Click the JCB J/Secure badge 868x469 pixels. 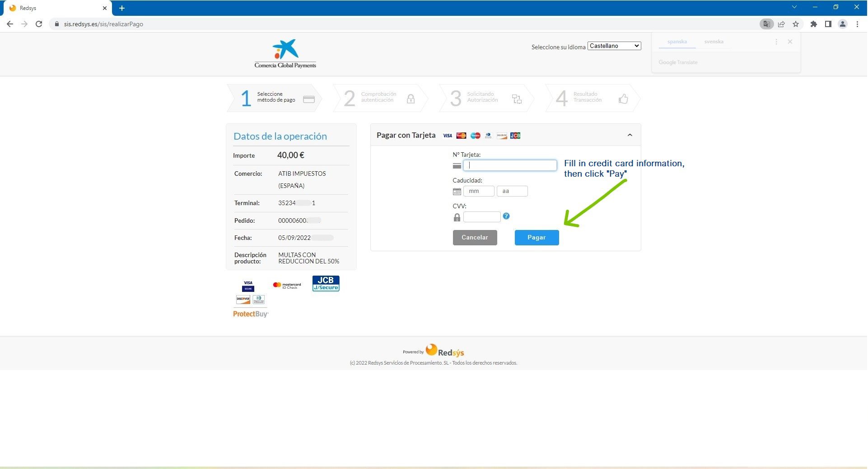(x=326, y=283)
